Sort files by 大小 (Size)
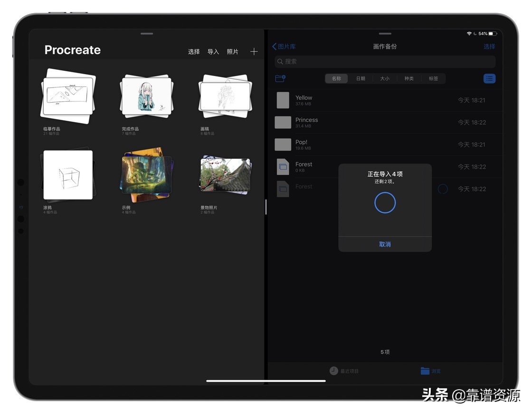 (385, 78)
